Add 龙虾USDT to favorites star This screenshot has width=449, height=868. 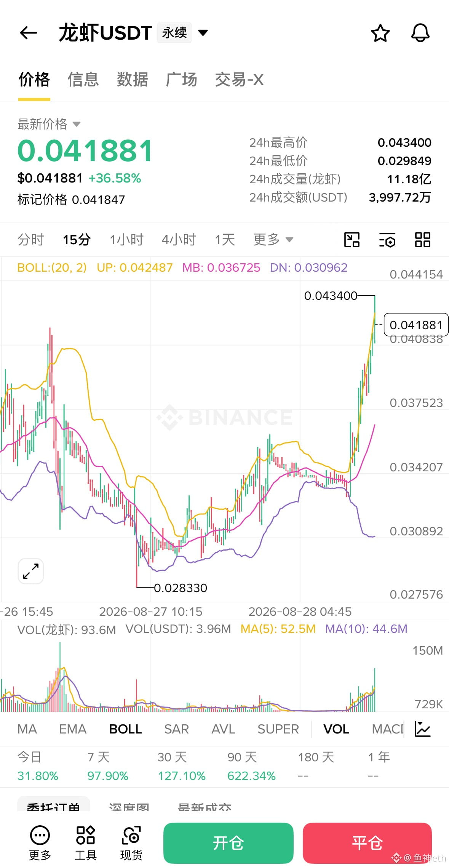380,33
